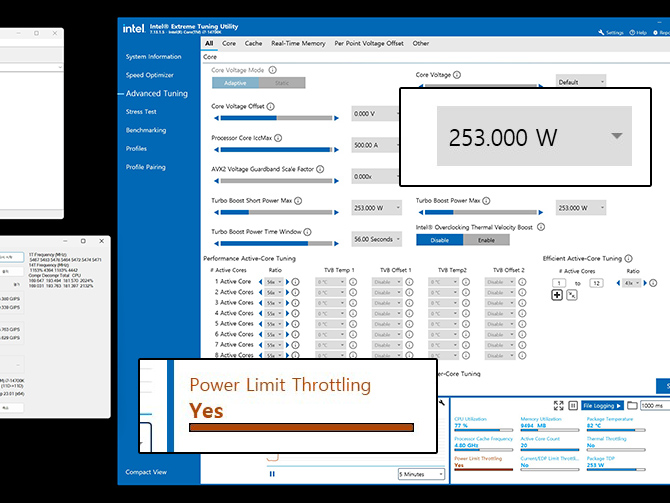Open Efficient core 43x ratio dropdown
Viewport: 670px width, 503px height.
632,283
